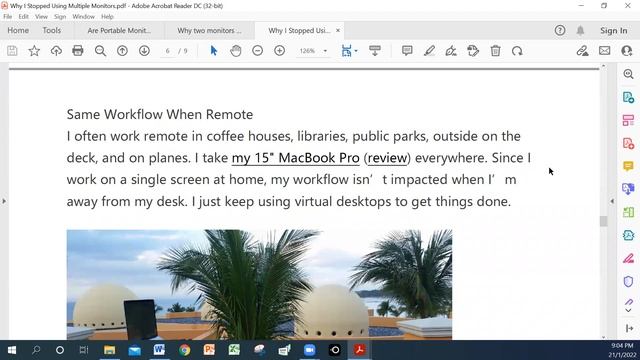Click the share with others icon
This screenshot has height=360, width=640.
[x=627, y=51]
